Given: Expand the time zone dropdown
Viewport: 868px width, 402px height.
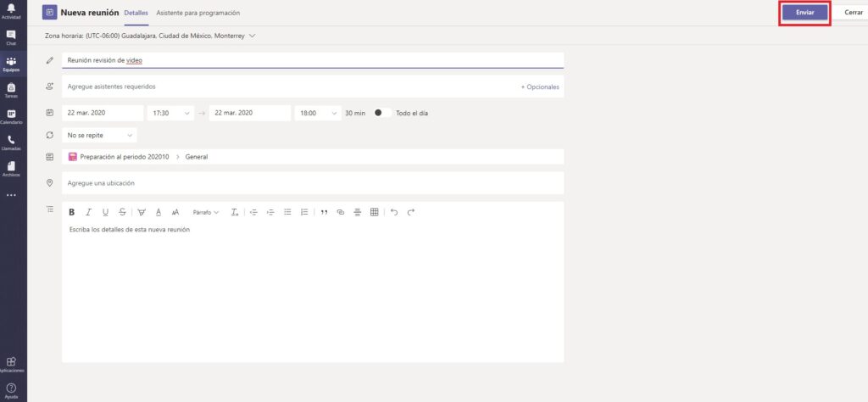Looking at the screenshot, I should 253,36.
